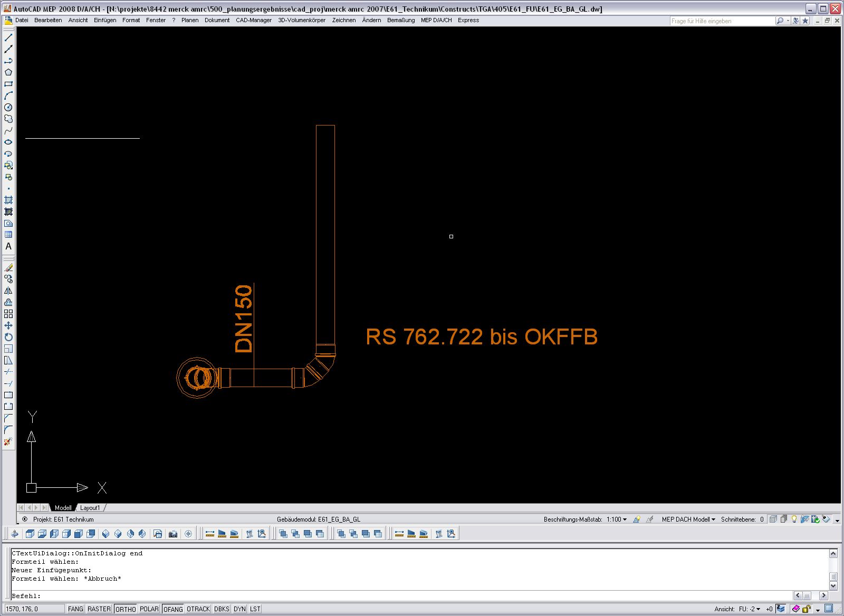This screenshot has width=844, height=616.
Task: Click the +0 elevation offset value
Action: 769,609
